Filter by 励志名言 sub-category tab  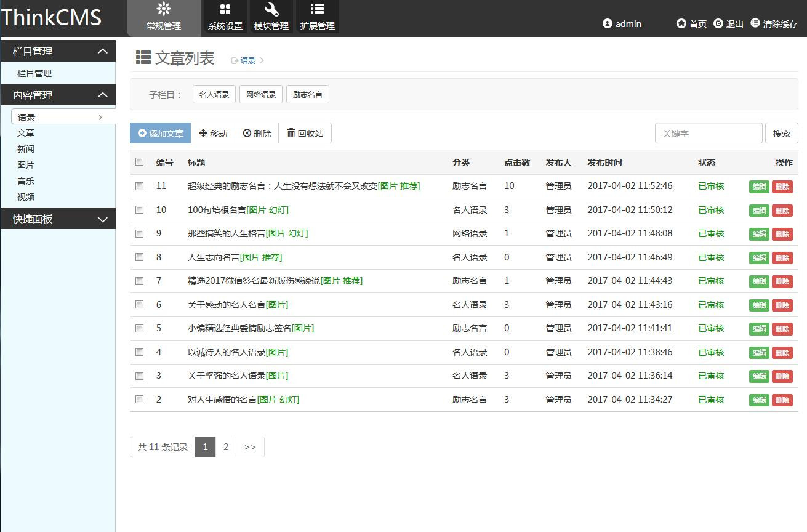308,94
